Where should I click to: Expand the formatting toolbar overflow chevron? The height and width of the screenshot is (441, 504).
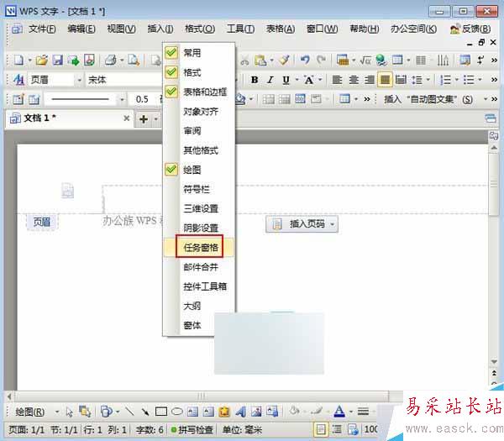495,80
